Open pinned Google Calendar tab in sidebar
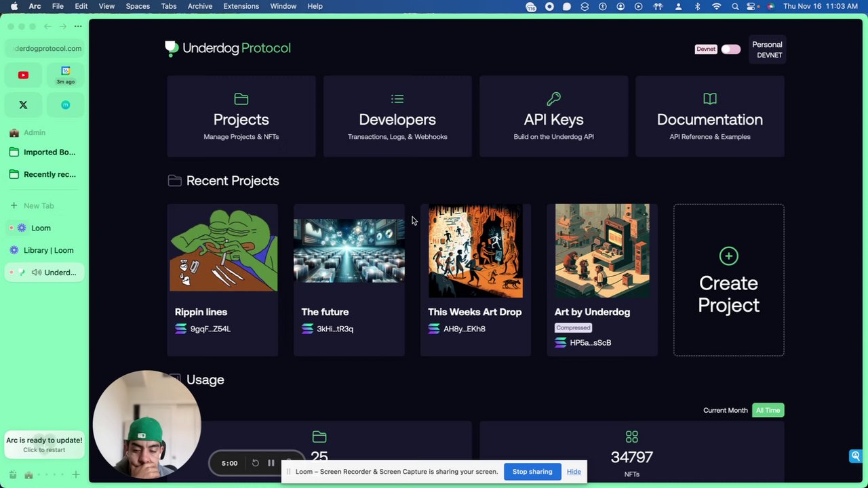Viewport: 868px width, 488px height. 65,75
